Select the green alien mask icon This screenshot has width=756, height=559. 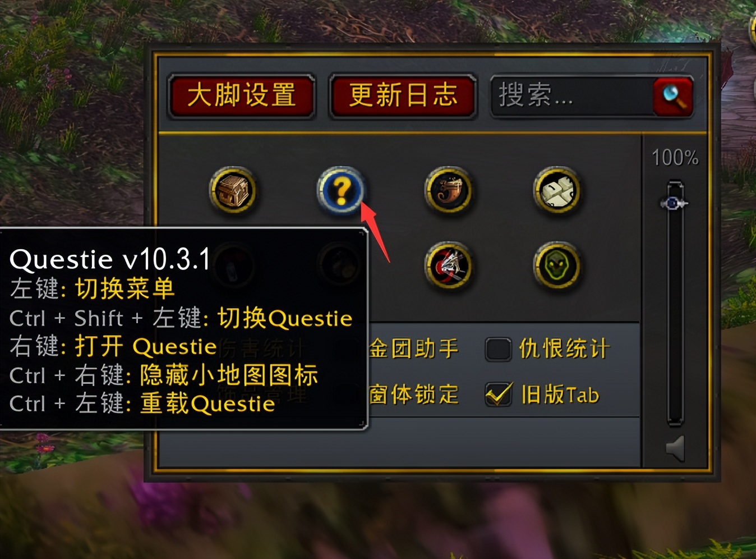click(556, 266)
